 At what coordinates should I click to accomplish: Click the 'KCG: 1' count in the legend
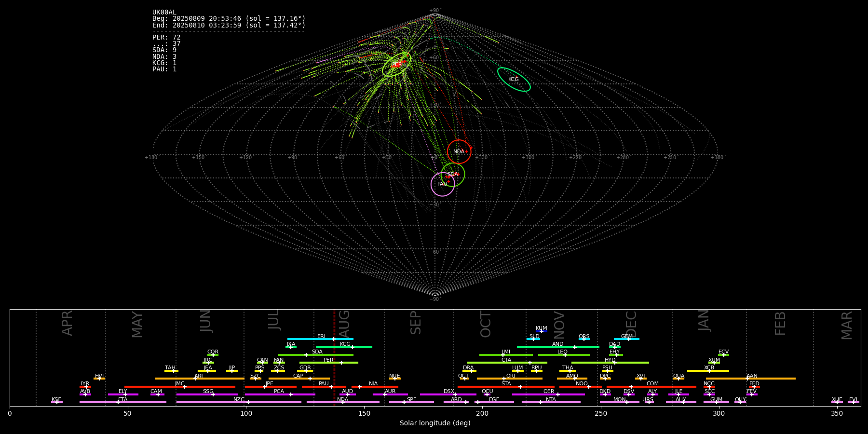coord(164,63)
